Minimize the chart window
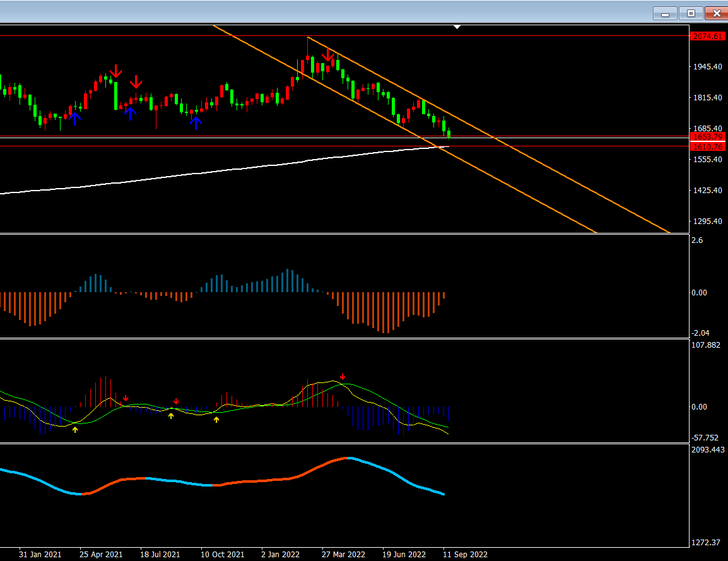 (x=665, y=13)
